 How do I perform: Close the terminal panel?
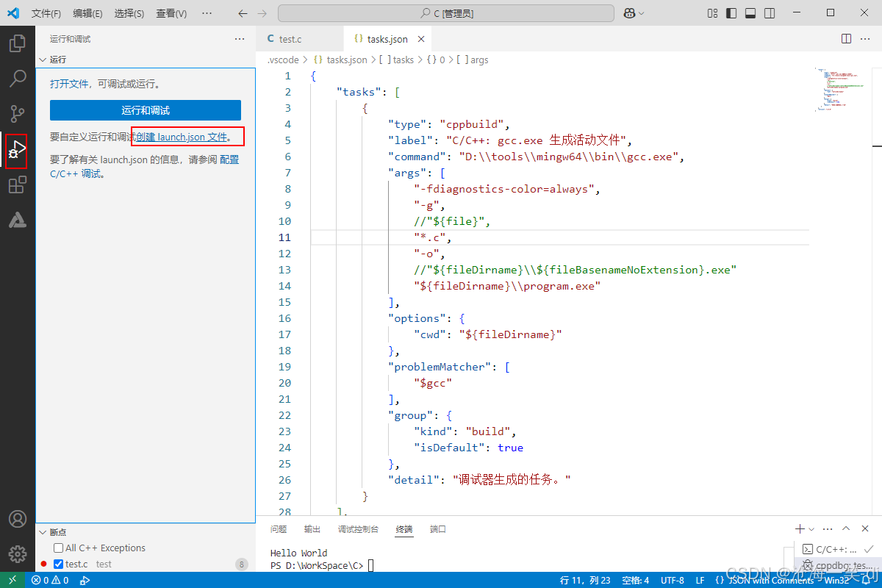pos(865,528)
